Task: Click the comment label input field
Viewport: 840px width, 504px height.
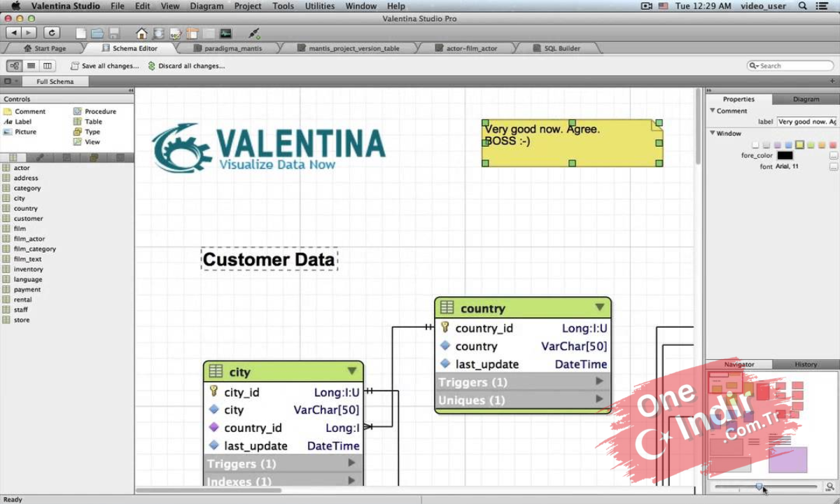Action: click(806, 122)
